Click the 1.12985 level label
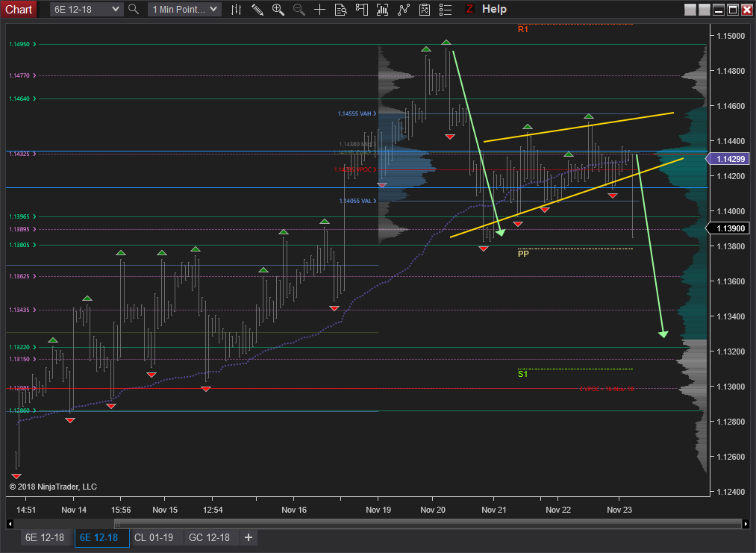 (22, 388)
